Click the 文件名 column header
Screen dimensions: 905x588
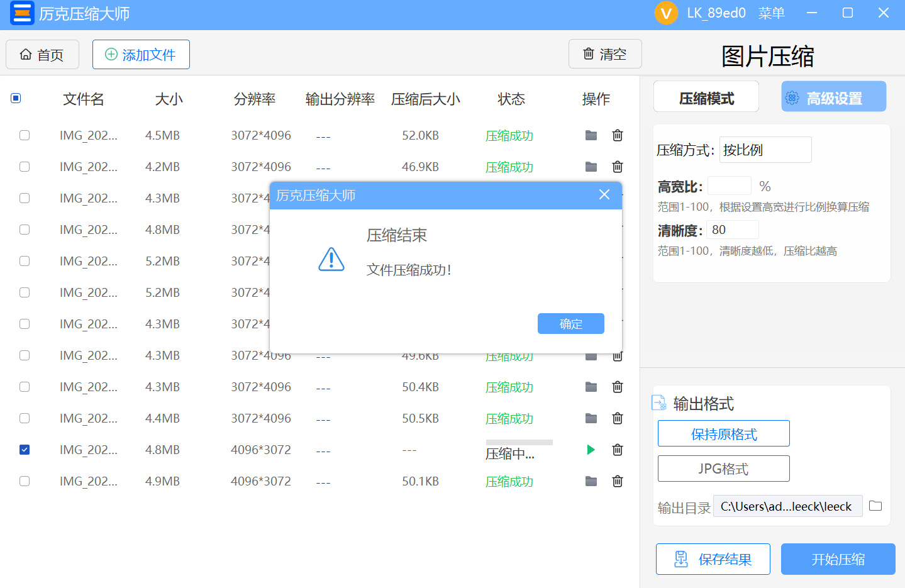coord(84,99)
